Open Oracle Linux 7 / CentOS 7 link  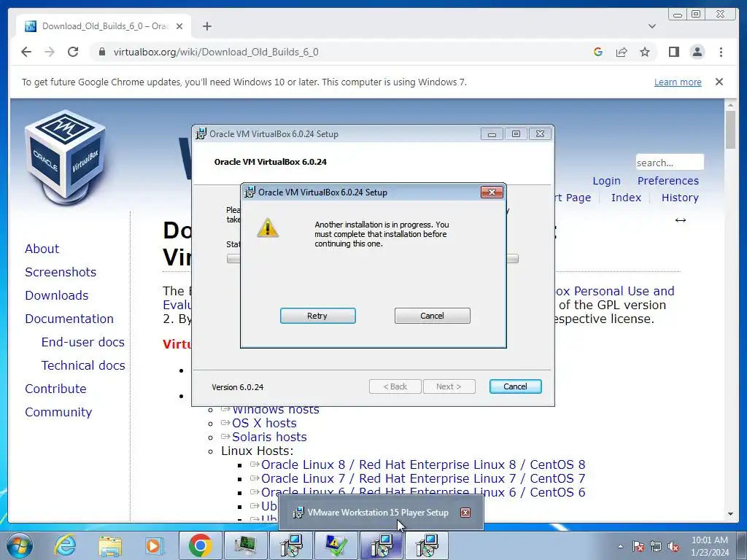[423, 478]
